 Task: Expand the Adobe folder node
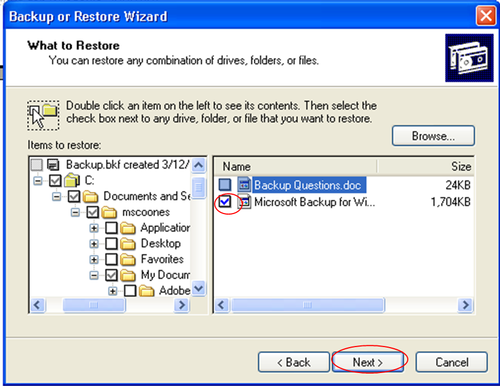[x=113, y=291]
